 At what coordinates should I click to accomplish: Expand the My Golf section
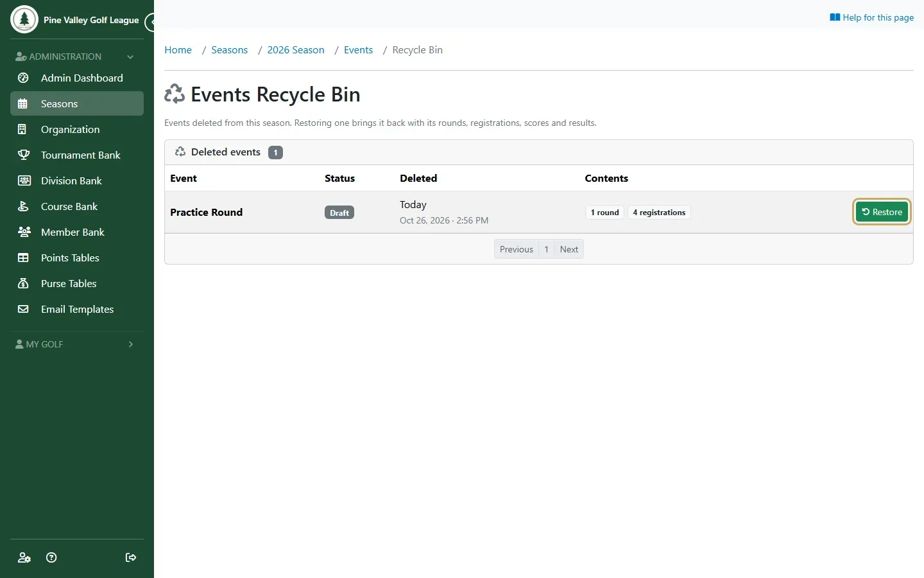coord(77,344)
